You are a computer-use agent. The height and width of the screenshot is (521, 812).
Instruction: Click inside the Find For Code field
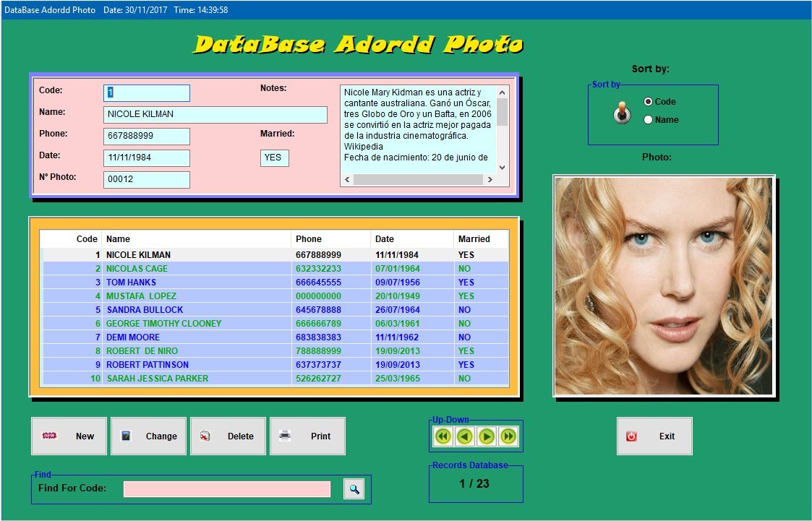pyautogui.click(x=226, y=489)
